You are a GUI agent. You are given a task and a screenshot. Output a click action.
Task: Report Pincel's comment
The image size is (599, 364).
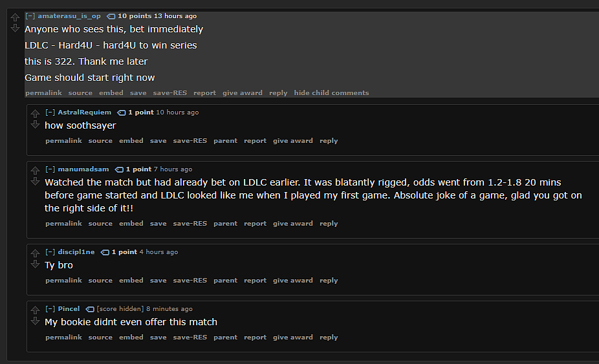(255, 337)
